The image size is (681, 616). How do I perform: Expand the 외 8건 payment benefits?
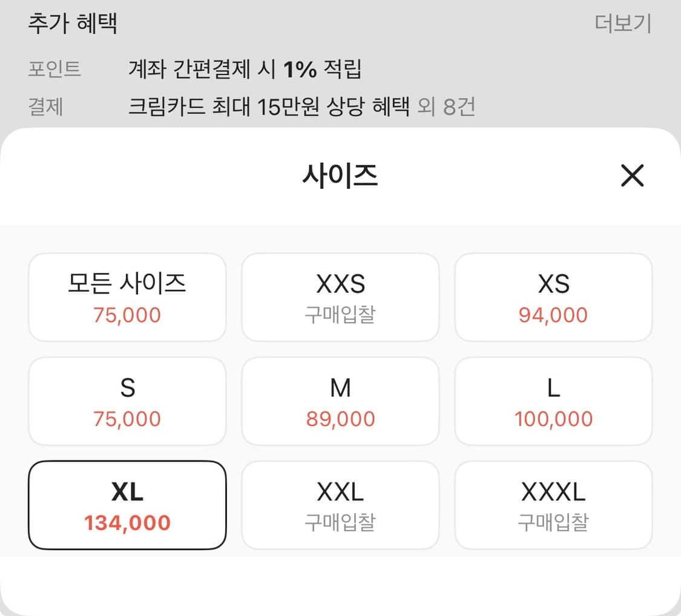(447, 107)
